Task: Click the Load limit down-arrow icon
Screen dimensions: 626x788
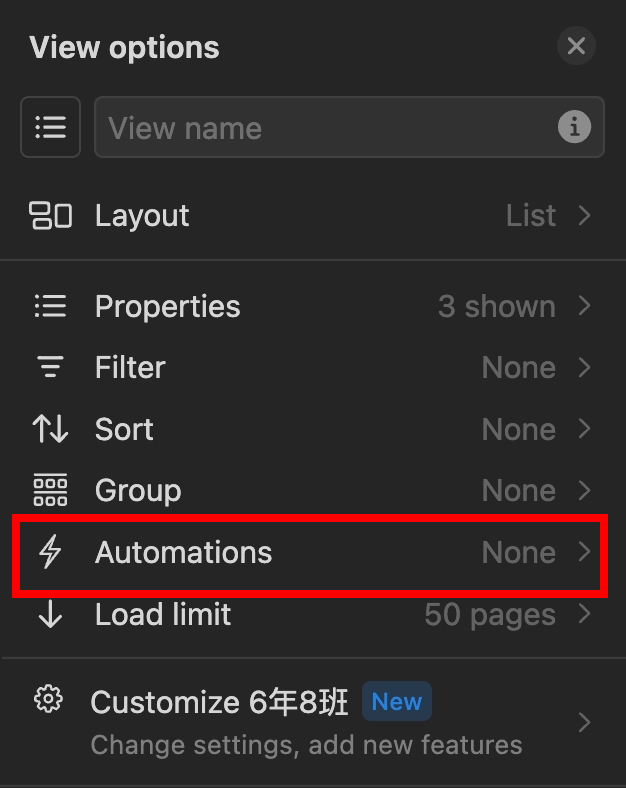Action: click(x=50, y=614)
